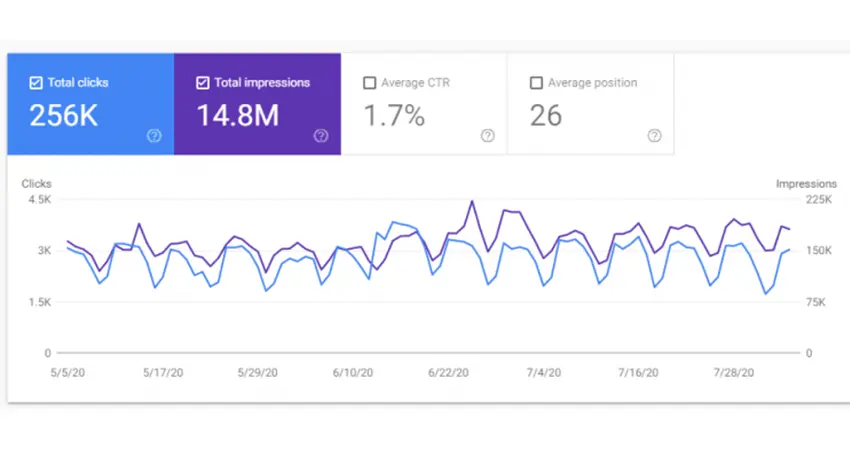The width and height of the screenshot is (850, 450).
Task: Select the 14.8M total impressions value
Action: (238, 115)
